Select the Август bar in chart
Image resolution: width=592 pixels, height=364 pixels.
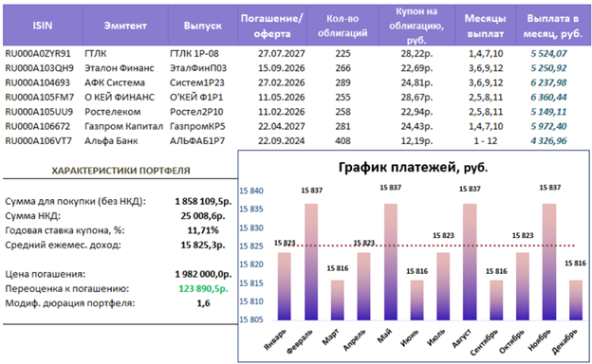(470, 263)
